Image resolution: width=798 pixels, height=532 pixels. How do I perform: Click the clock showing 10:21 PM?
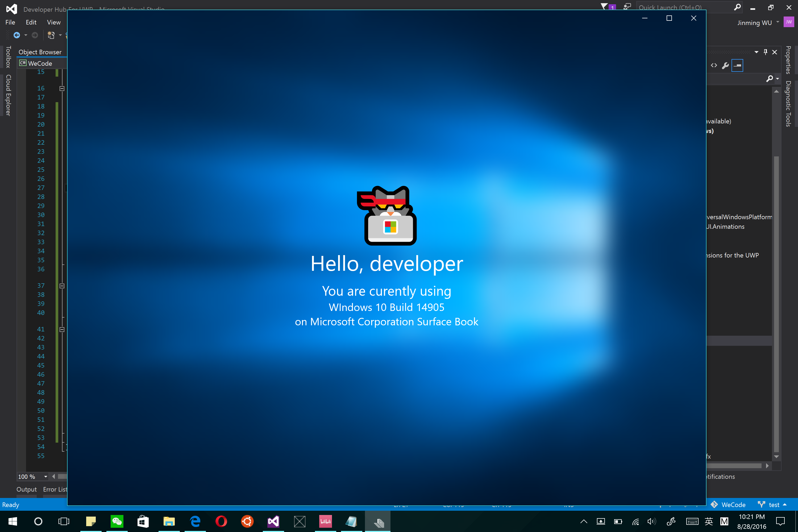(751, 517)
